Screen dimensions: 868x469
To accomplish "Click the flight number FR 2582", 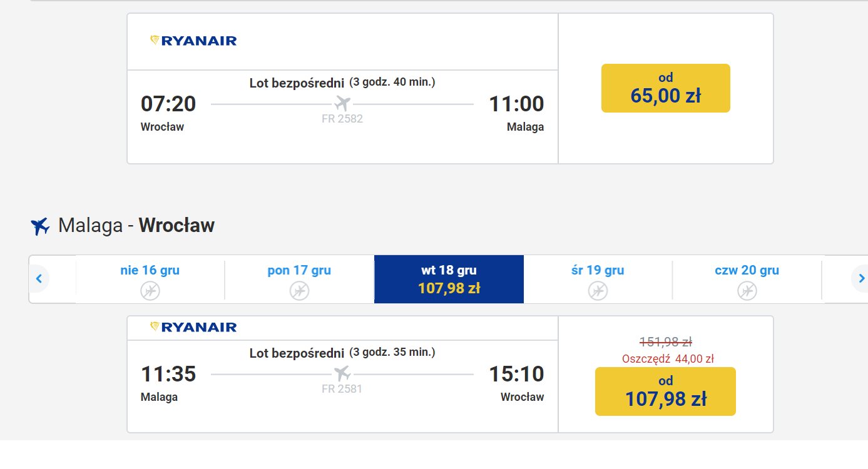I will [x=342, y=119].
